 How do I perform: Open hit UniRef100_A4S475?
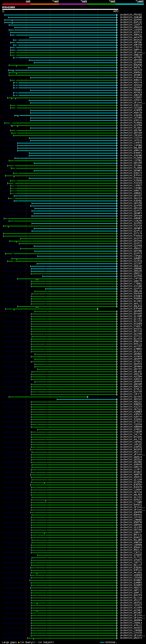click(131, 37)
